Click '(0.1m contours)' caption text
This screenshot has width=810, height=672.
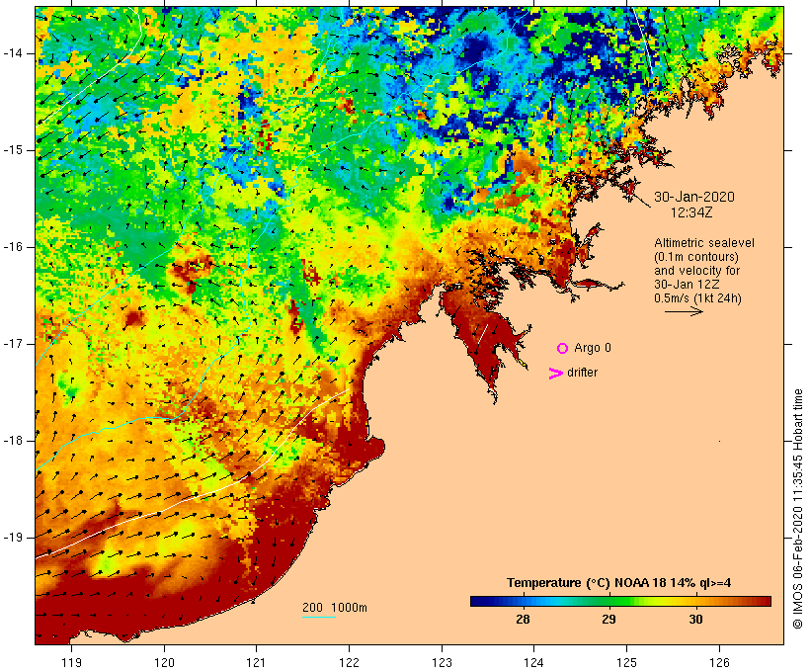point(695,257)
